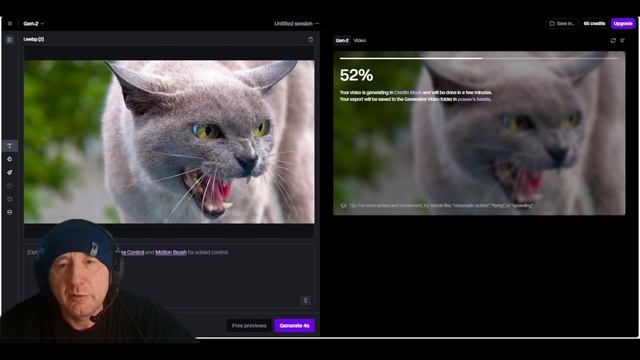Delete the uploaded image with trash icon
The width and height of the screenshot is (640, 360).
[311, 40]
